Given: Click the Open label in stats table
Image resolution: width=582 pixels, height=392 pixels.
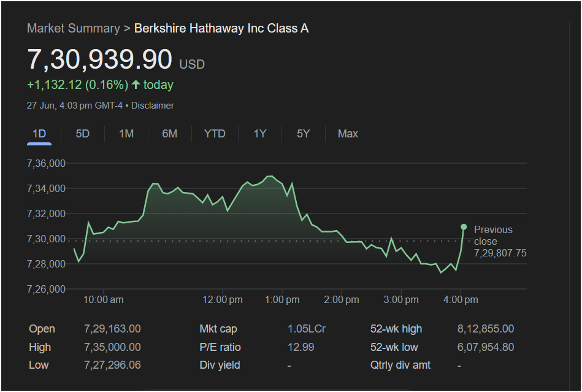Looking at the screenshot, I should [x=42, y=329].
